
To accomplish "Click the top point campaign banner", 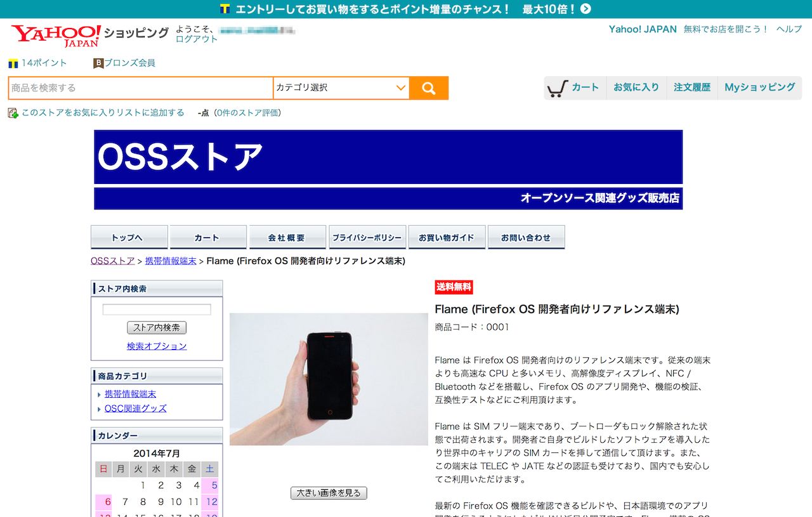I will click(x=406, y=9).
